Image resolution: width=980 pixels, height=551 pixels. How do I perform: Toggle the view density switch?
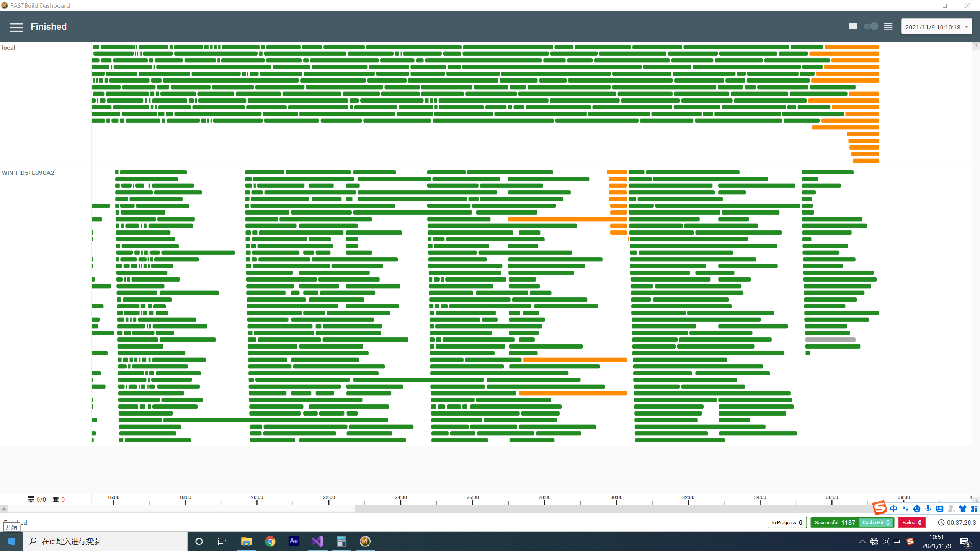871,26
